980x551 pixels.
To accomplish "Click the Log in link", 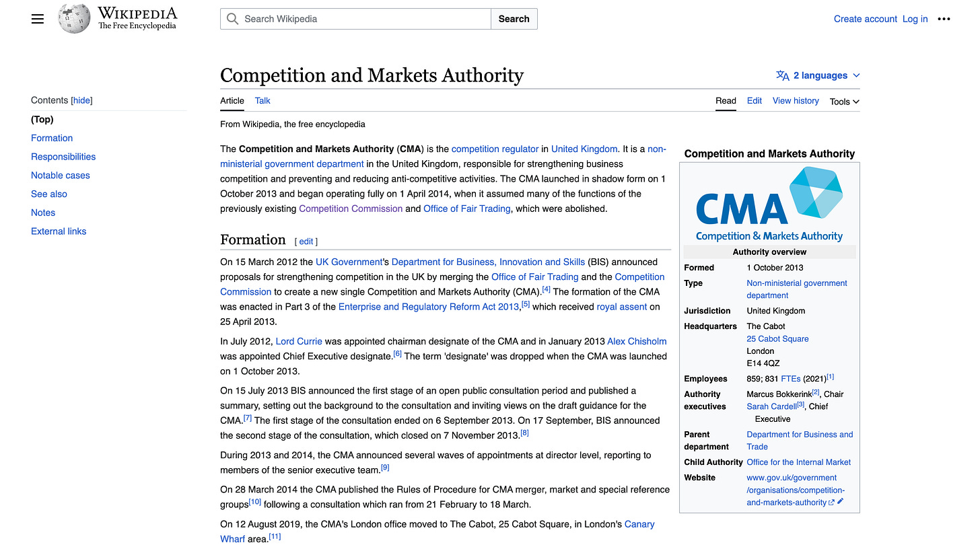I will (x=915, y=19).
